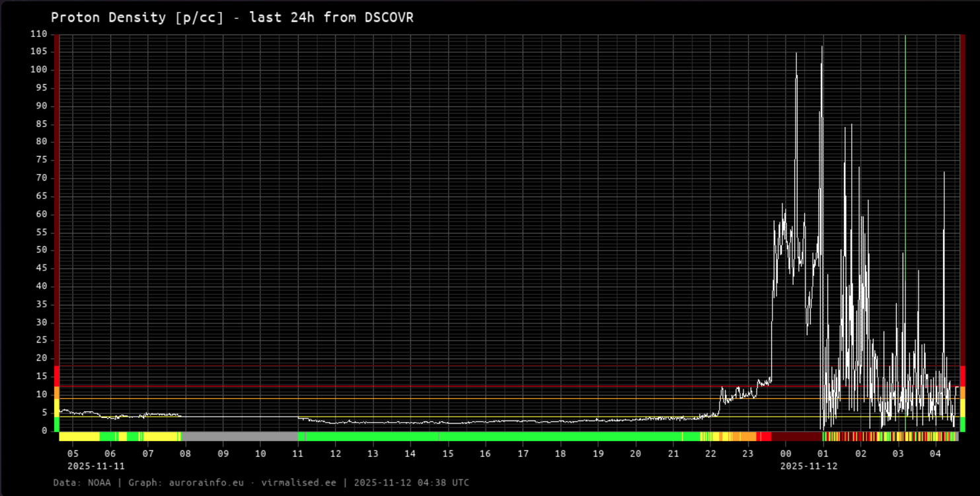Image resolution: width=980 pixels, height=496 pixels.
Task: Click the 0 label on the y-axis
Action: tap(45, 431)
